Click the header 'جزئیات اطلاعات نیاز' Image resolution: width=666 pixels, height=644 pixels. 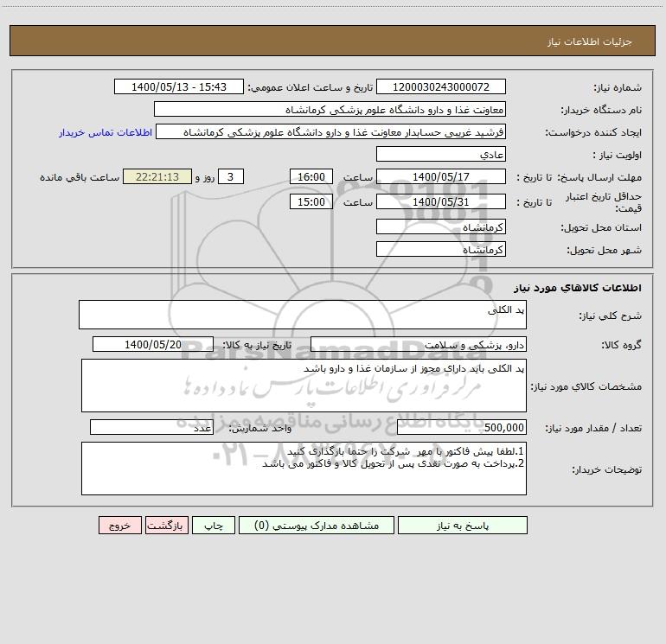pos(590,41)
